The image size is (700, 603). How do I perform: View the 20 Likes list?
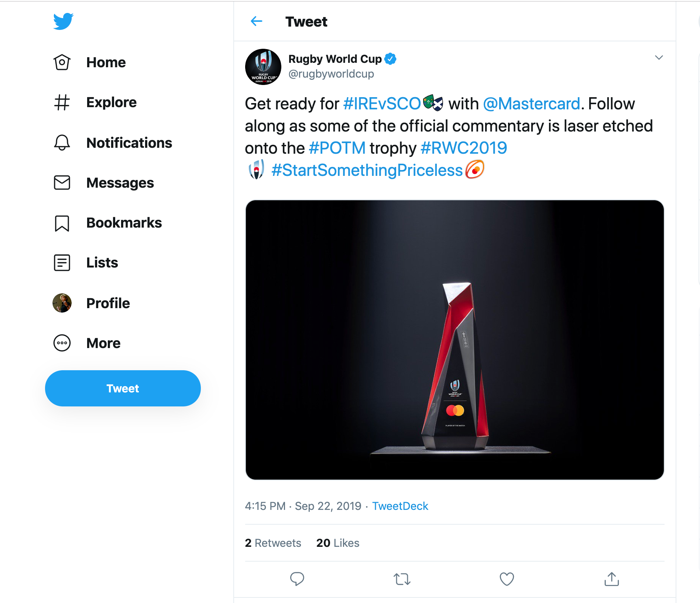[x=337, y=543]
